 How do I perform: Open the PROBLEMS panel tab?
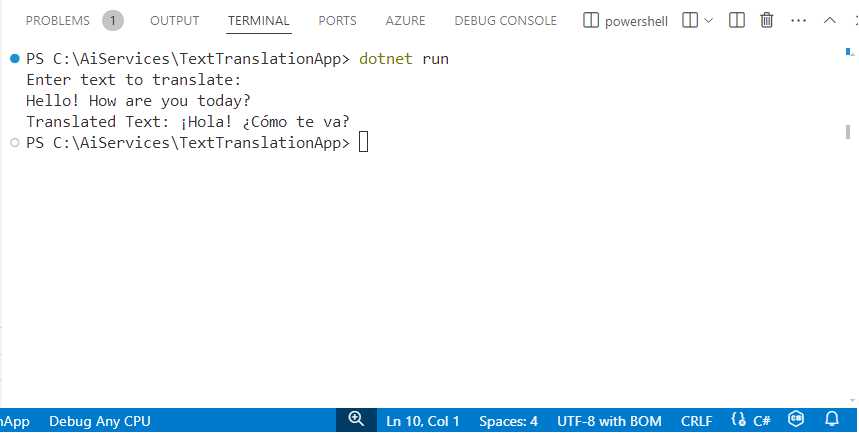(58, 21)
